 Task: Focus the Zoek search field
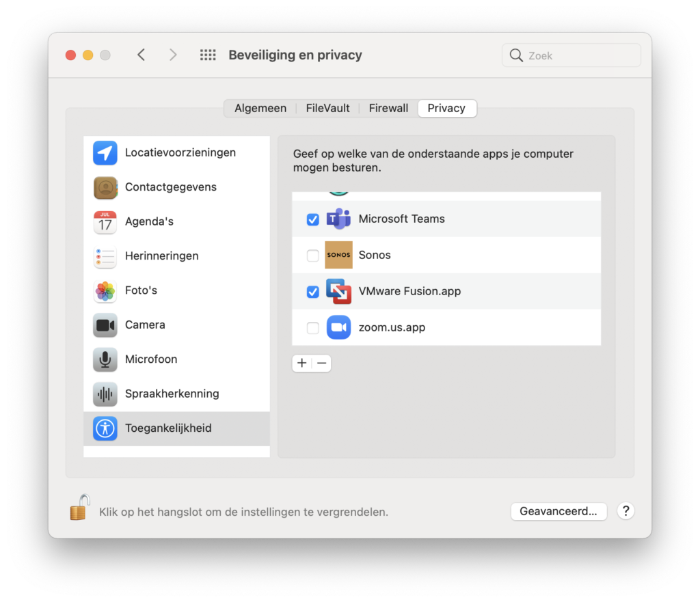click(571, 55)
